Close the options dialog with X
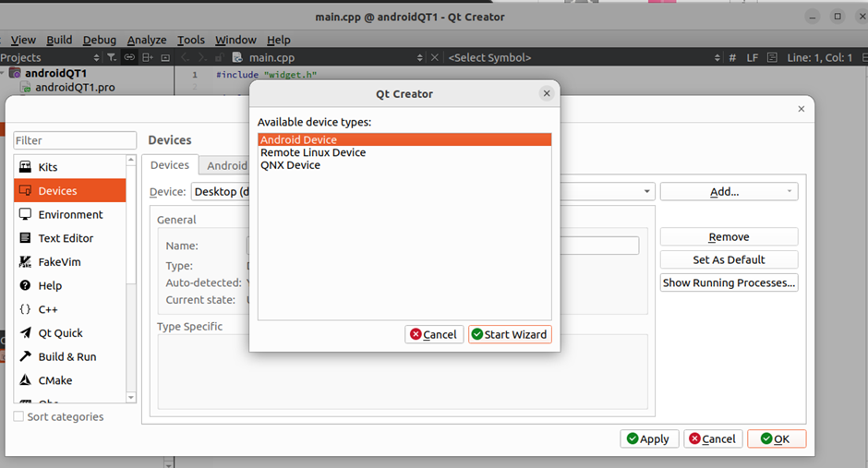868x468 pixels. 801,109
